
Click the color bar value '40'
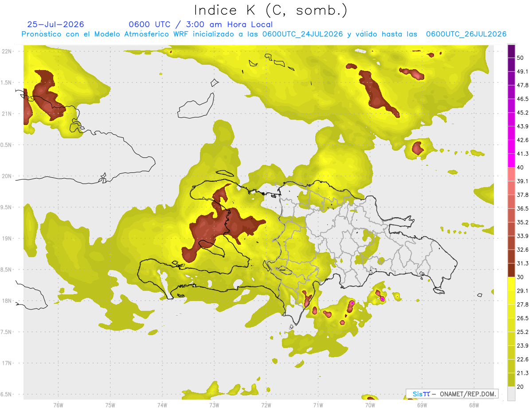click(x=520, y=168)
